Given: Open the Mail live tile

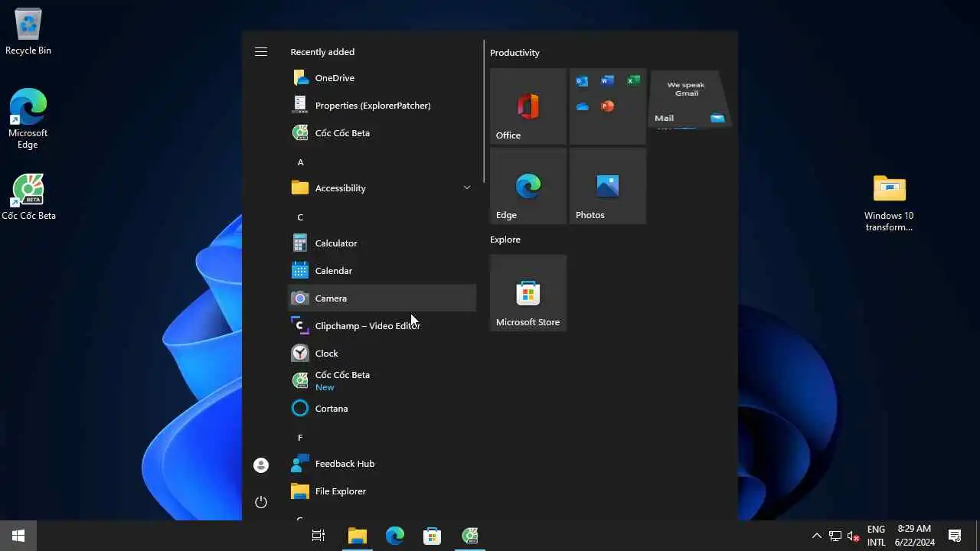Looking at the screenshot, I should [x=688, y=98].
